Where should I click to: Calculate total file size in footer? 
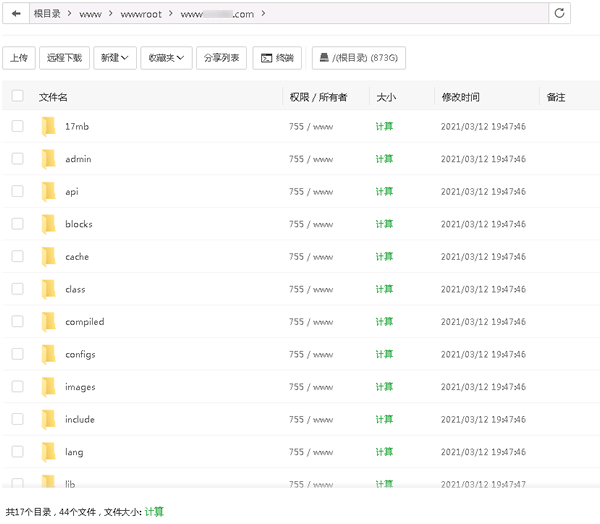(x=154, y=512)
